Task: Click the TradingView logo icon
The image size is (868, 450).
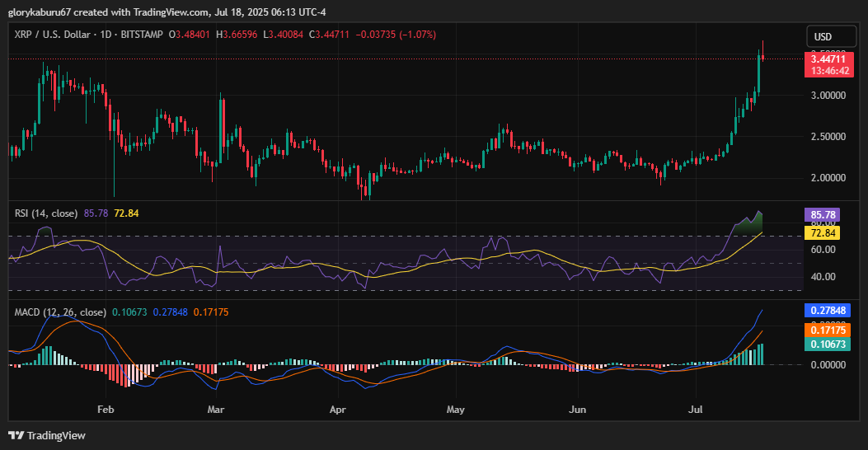Action: point(16,435)
